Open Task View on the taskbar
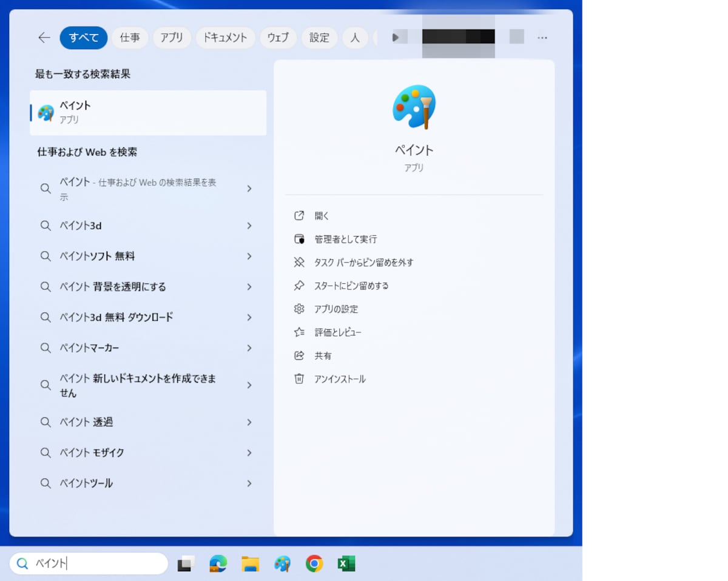 (x=186, y=564)
